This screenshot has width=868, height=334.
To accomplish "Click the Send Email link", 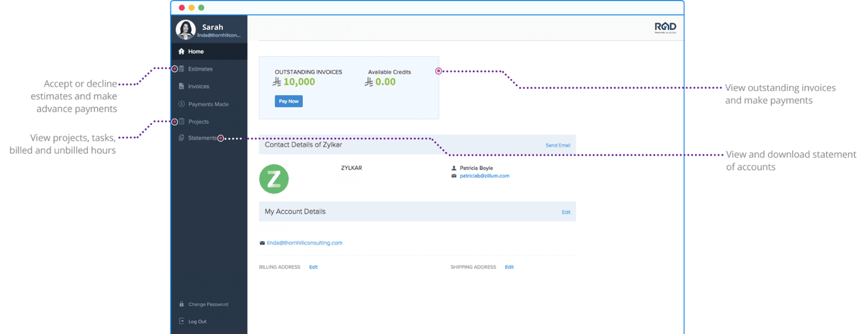I will click(558, 145).
